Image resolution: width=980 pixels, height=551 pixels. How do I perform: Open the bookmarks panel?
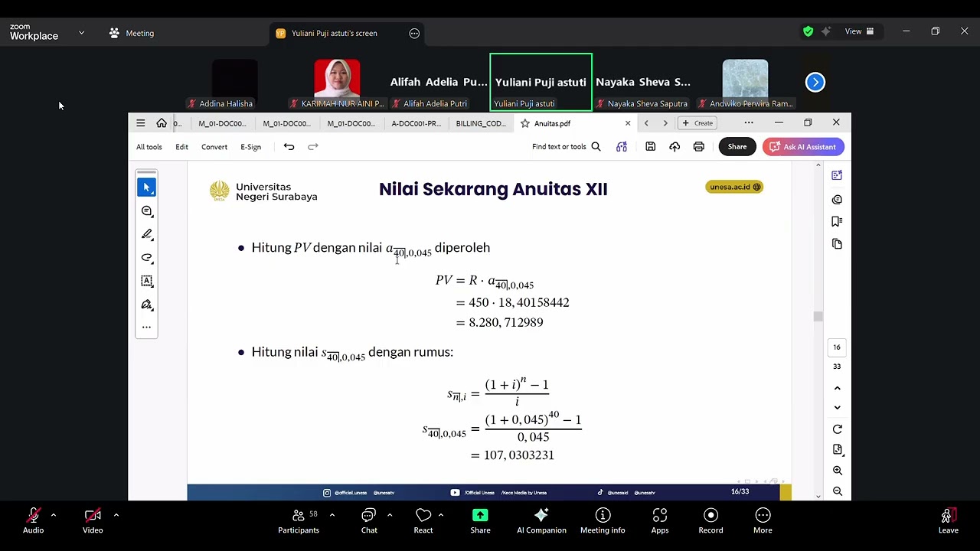[x=837, y=221]
